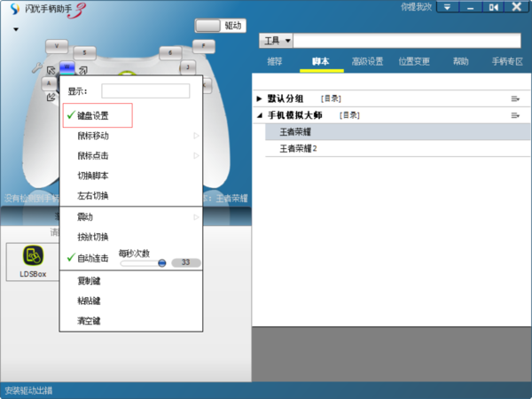Image resolution: width=532 pixels, height=399 pixels.
Task: Open the LDSBox app icon
Action: click(34, 261)
